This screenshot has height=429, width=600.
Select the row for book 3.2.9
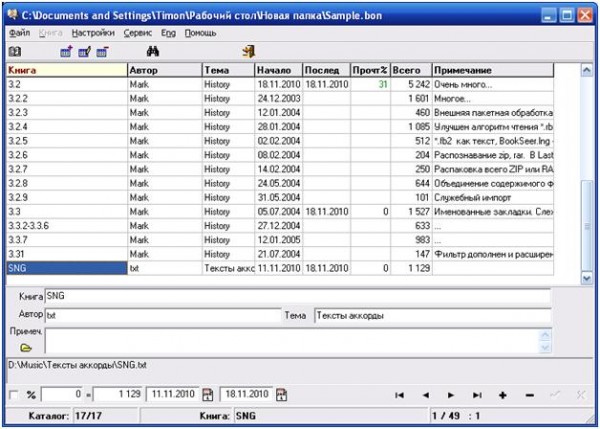click(x=280, y=197)
